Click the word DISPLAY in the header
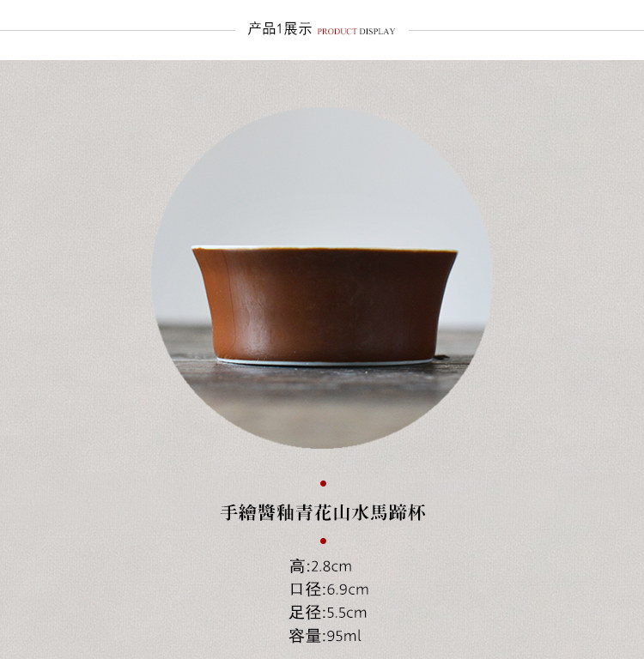This screenshot has height=659, width=644. tap(377, 32)
